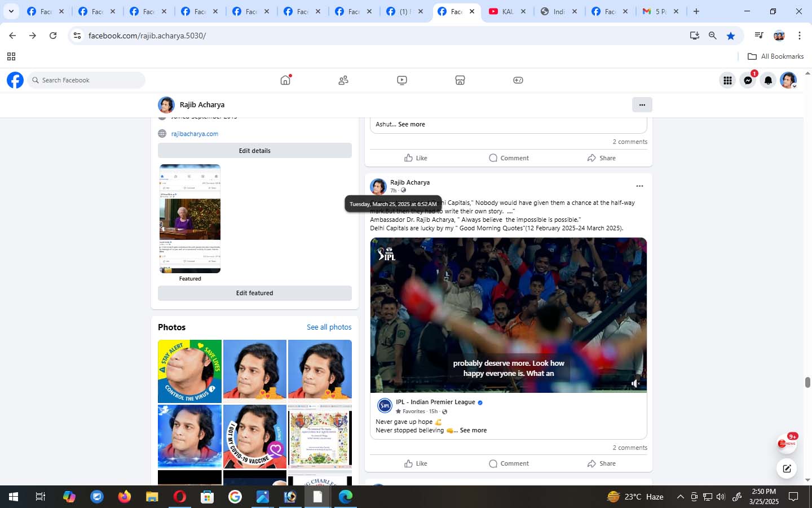
Task: View site information icon in address bar
Action: click(x=77, y=36)
